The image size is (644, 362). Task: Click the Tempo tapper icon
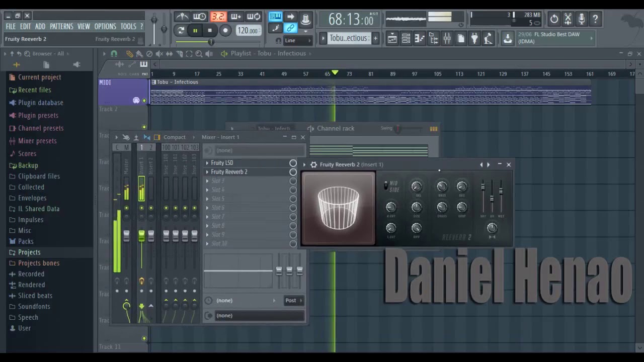coord(488,38)
